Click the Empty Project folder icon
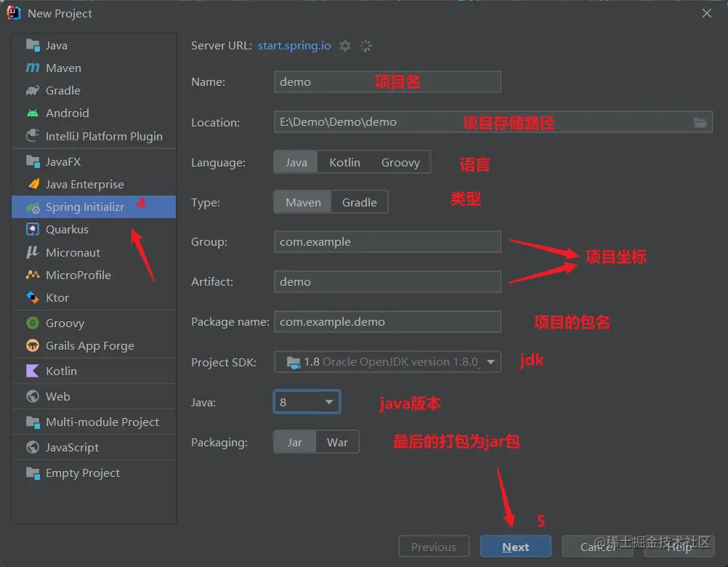The image size is (728, 567). pos(33,472)
